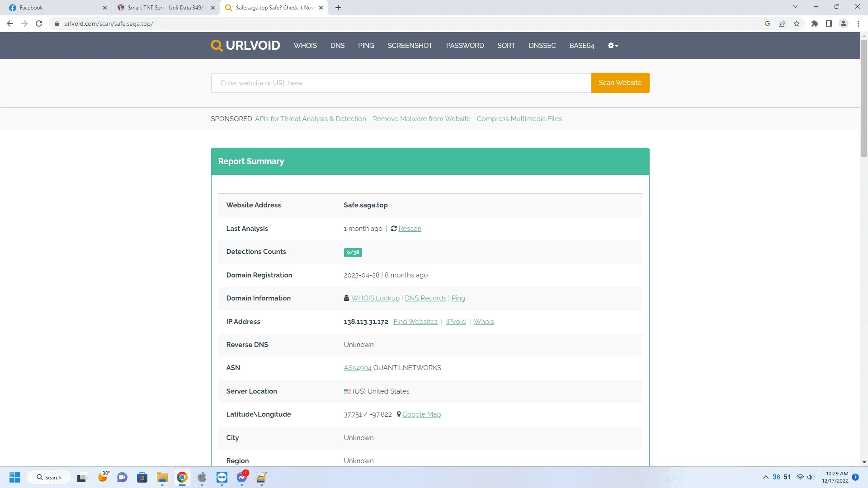Viewport: 868px width, 488px height.
Task: Open the PING nav menu item
Action: pyautogui.click(x=366, y=46)
